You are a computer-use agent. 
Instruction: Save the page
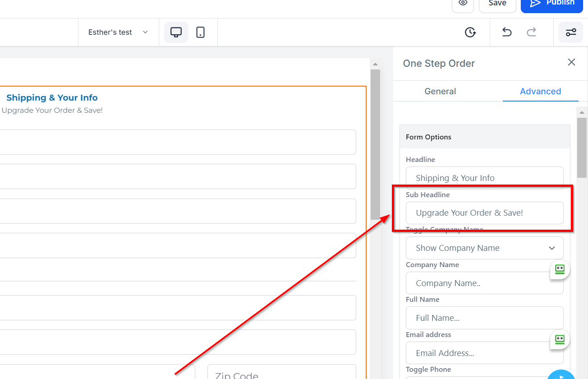click(x=497, y=4)
